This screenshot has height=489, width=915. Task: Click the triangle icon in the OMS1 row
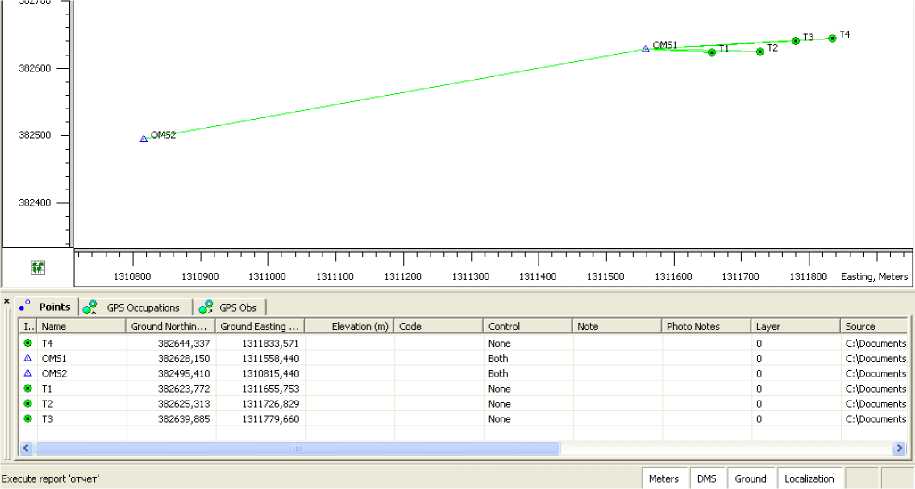click(x=27, y=358)
